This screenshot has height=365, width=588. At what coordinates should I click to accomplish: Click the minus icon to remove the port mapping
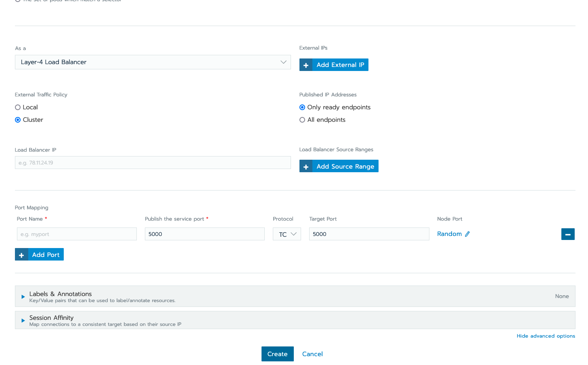tap(568, 234)
